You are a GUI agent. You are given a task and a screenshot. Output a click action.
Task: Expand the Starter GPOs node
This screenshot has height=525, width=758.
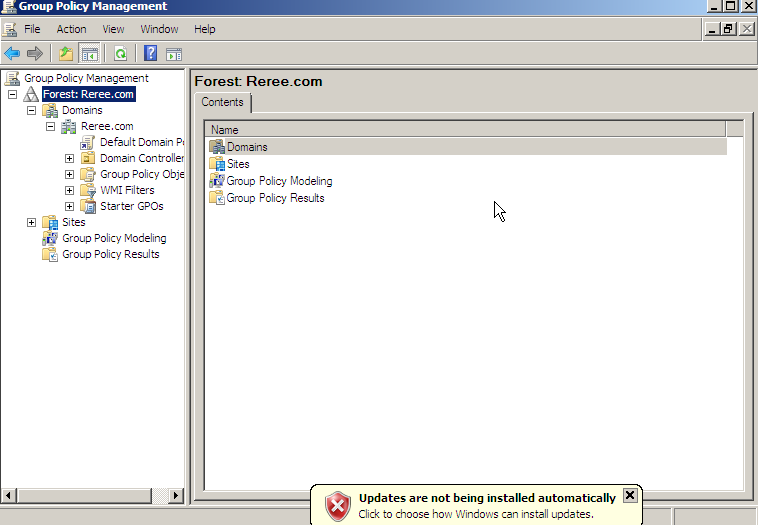click(69, 206)
